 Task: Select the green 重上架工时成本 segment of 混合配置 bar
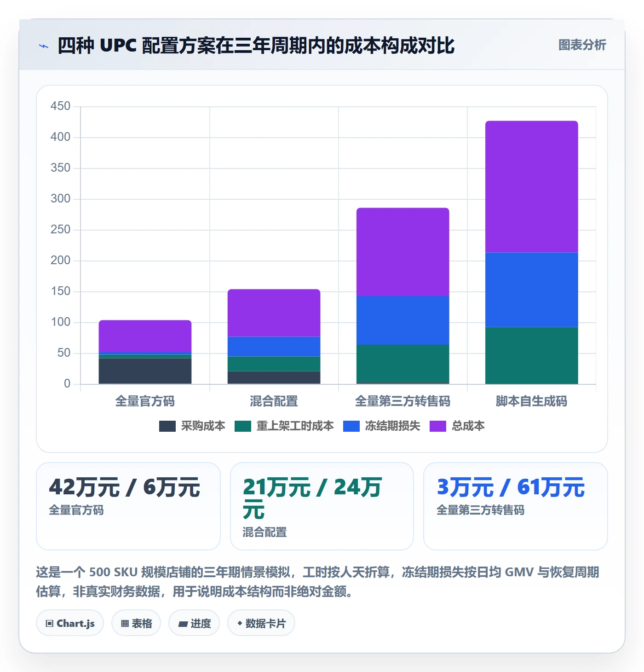(274, 364)
